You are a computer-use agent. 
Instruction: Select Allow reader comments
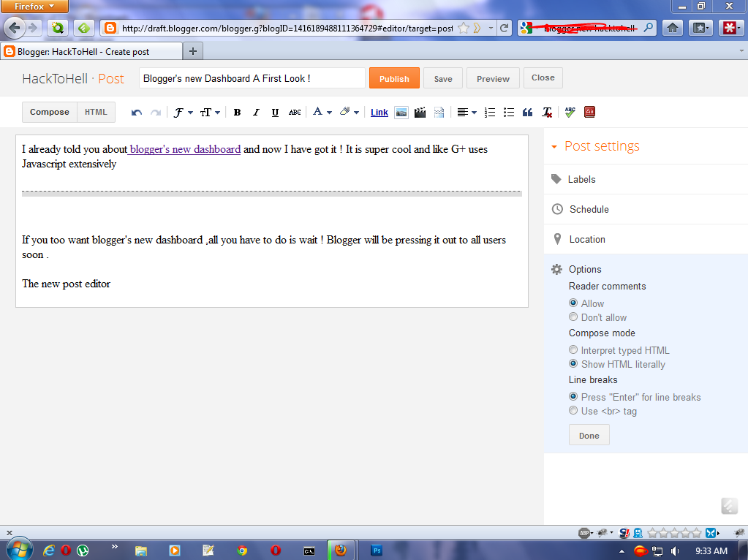(573, 303)
